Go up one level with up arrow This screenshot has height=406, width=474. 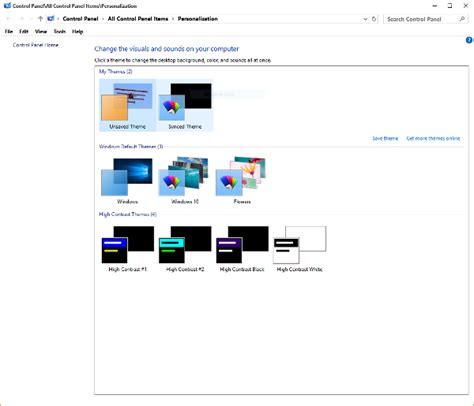40,19
